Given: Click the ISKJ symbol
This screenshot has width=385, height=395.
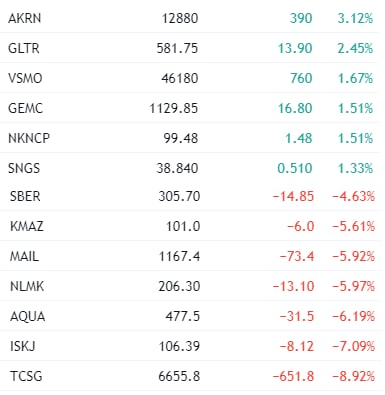Looking at the screenshot, I should pos(23,346).
